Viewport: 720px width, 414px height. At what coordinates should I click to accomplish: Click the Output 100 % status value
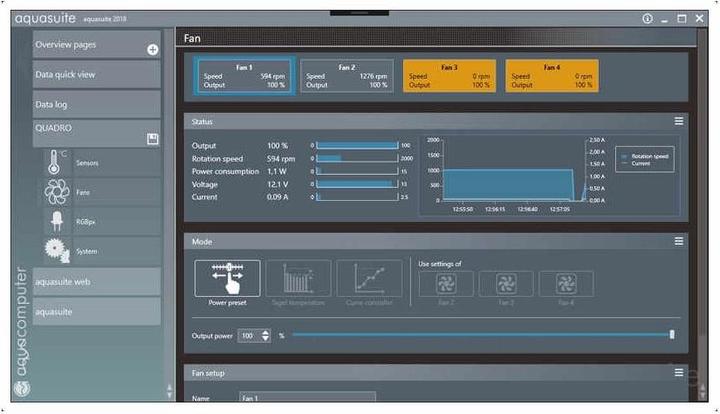(277, 146)
